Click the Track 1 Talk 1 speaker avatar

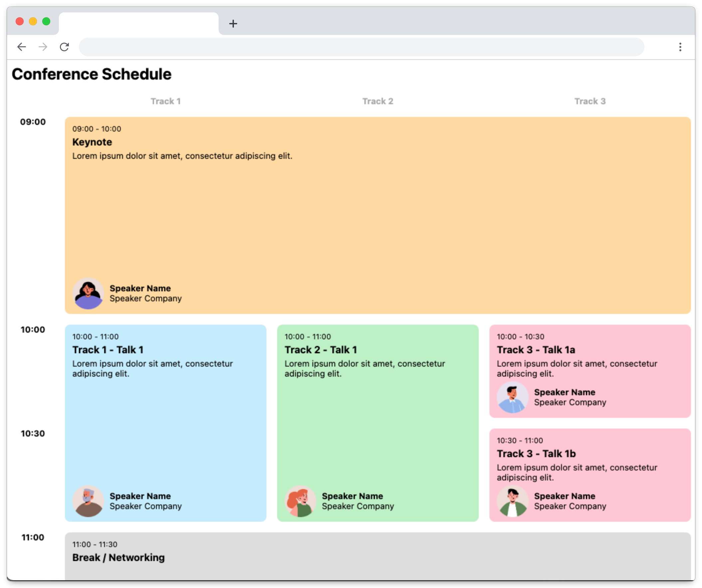88,501
